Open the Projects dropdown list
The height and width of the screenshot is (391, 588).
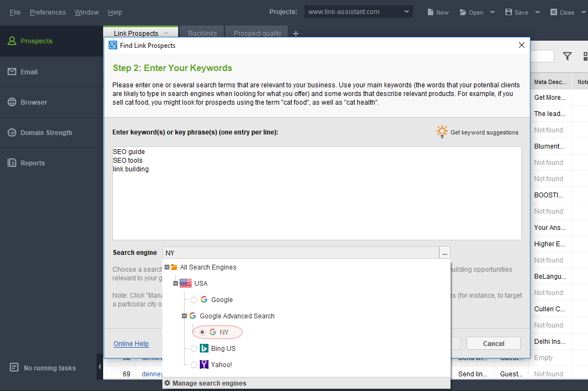click(359, 12)
